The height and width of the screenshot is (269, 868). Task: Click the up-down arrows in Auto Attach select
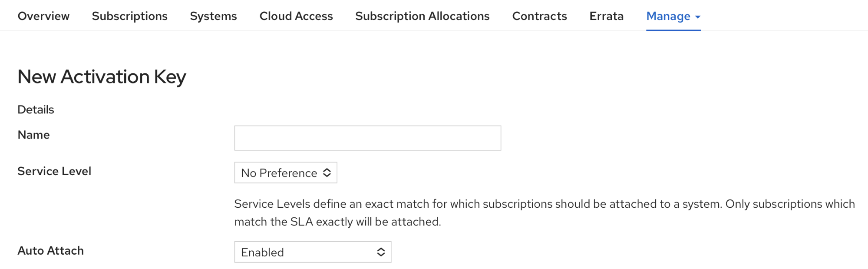click(381, 252)
